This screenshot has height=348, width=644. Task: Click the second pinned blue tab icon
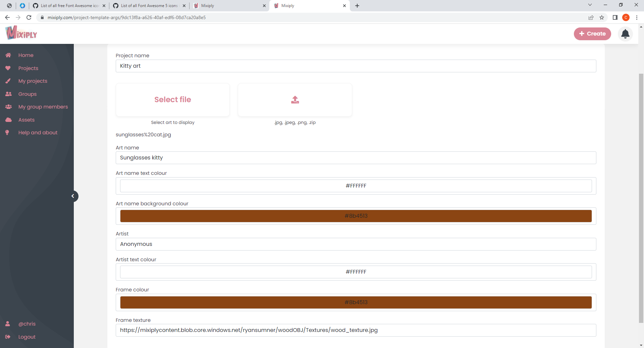click(x=22, y=6)
